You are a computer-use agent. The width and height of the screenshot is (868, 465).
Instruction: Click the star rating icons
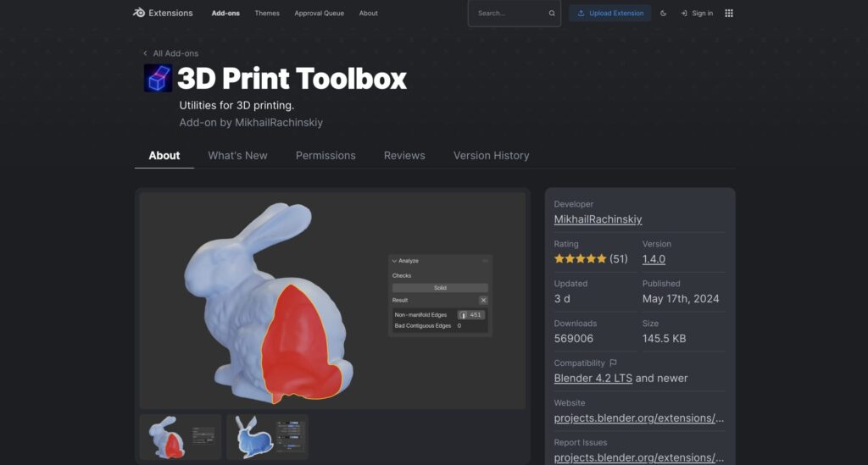pyautogui.click(x=580, y=259)
